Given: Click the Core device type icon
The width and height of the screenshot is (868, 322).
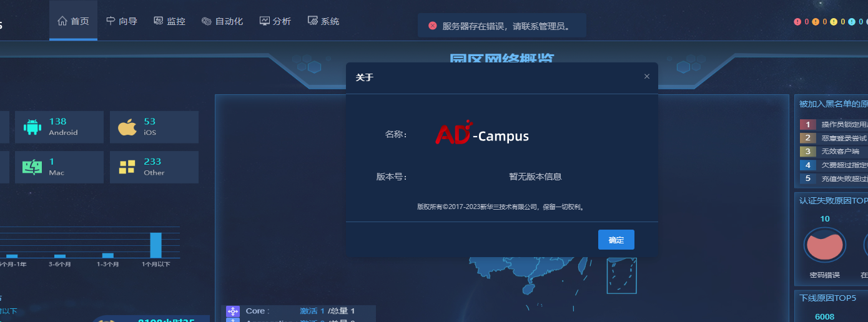Looking at the screenshot, I should coord(233,311).
